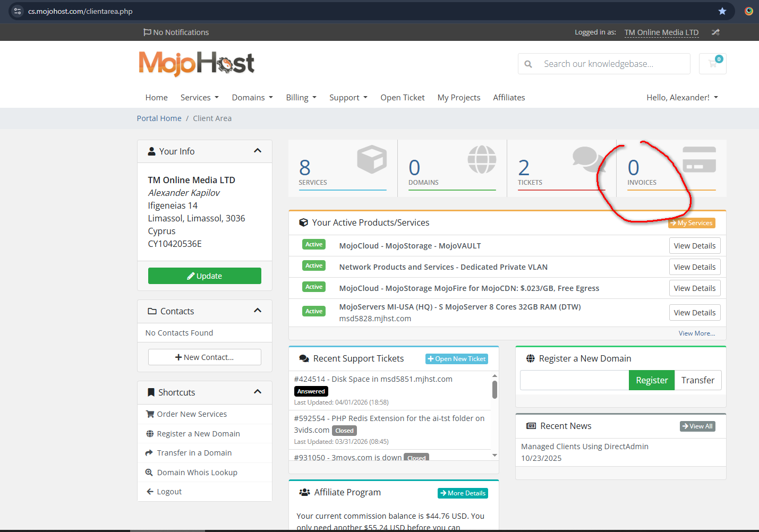The width and height of the screenshot is (759, 532).
Task: Click the Logout arrow icon
Action: point(150,492)
